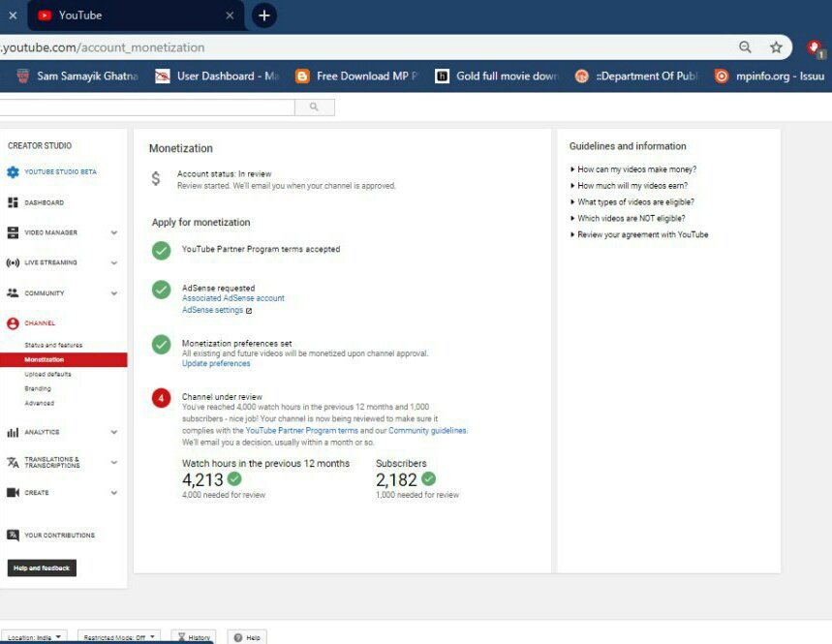Expand 'How much will my videos earn?'
Image resolution: width=832 pixels, height=644 pixels.
(629, 186)
